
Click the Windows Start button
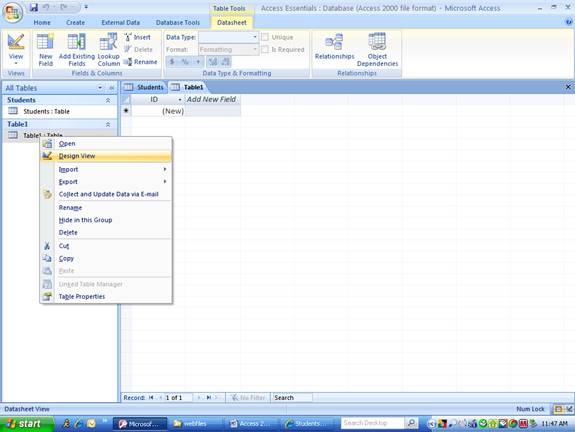(x=26, y=424)
